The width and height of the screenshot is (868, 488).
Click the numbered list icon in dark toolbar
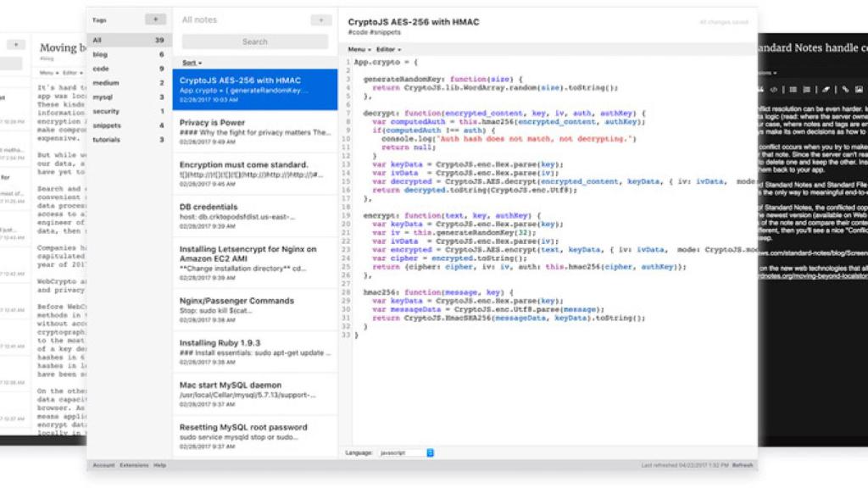click(807, 89)
